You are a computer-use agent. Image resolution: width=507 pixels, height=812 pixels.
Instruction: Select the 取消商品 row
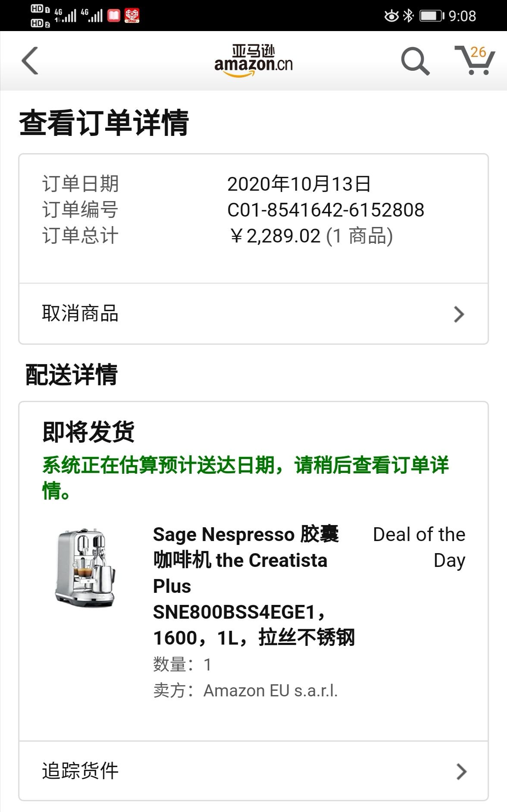253,314
